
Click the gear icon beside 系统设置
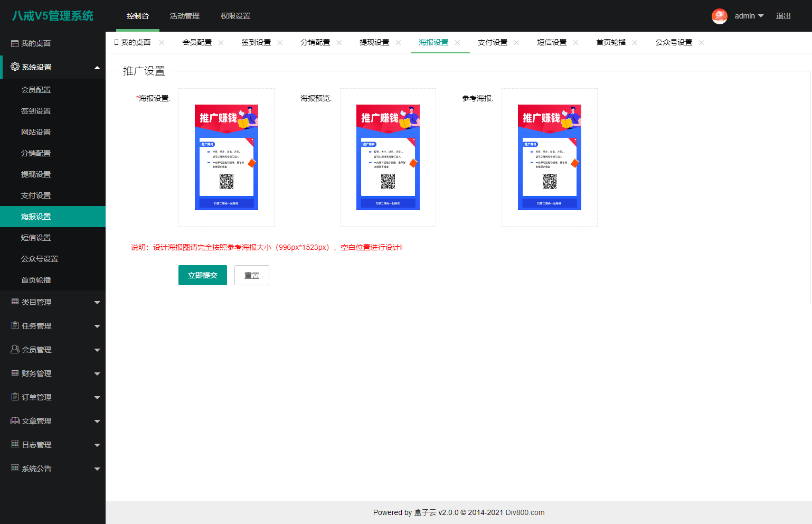pos(15,67)
